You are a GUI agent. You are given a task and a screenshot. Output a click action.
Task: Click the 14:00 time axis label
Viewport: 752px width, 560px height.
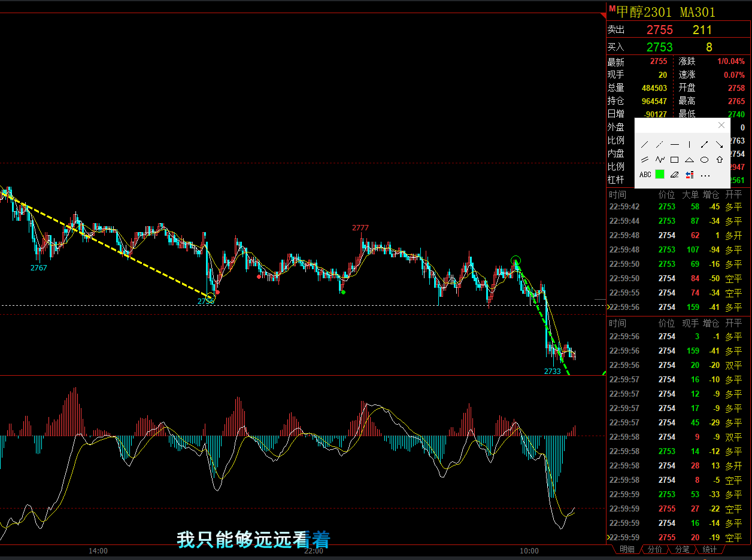pyautogui.click(x=98, y=551)
